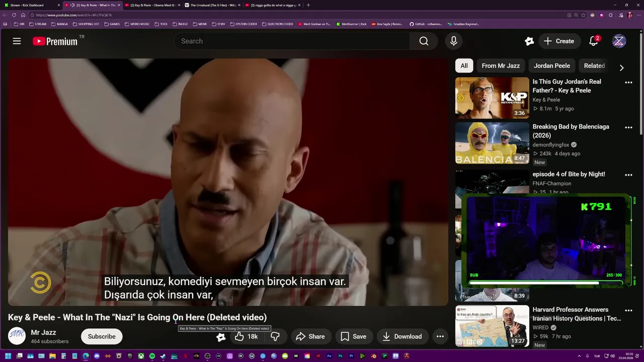Open options for Breaking Bad by Balenciaga
The width and height of the screenshot is (644, 362).
(628, 128)
